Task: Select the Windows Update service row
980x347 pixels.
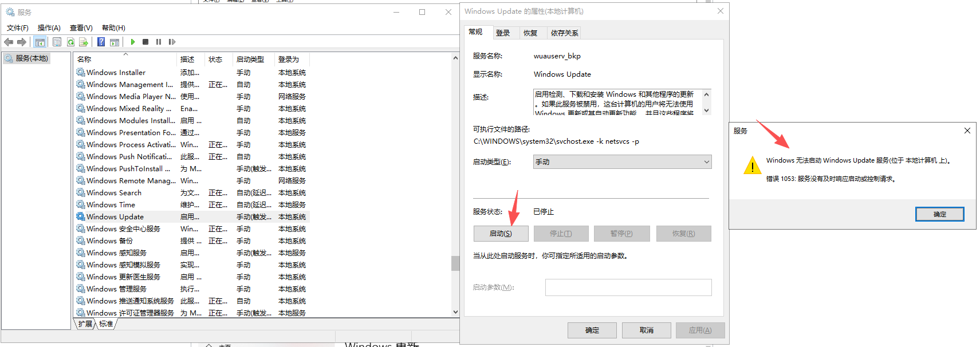Action: point(192,216)
